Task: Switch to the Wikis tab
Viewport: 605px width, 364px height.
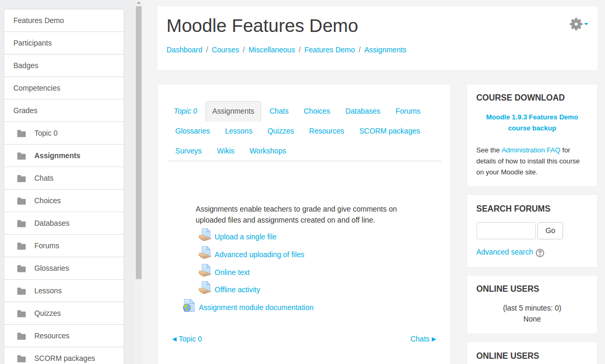Action: point(225,151)
